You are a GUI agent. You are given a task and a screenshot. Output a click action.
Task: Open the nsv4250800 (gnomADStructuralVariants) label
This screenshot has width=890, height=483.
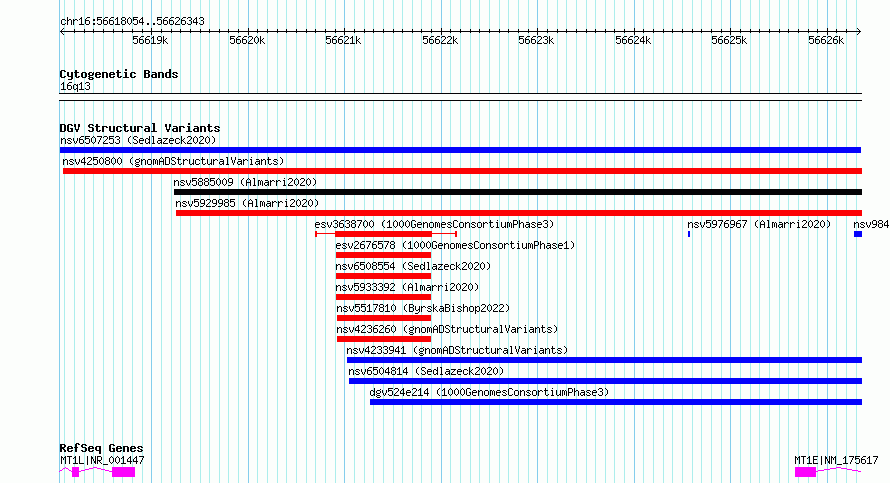[x=173, y=161]
